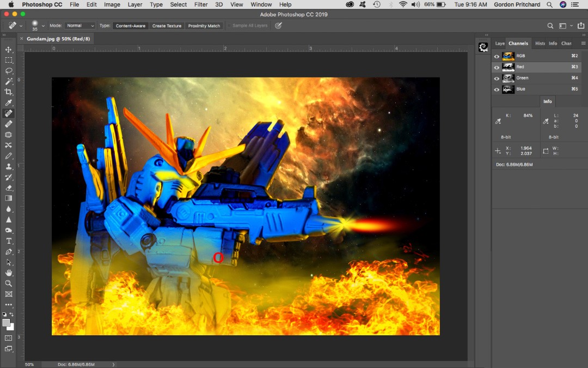
Task: Open the Photoshop search magnifier icon
Action: pyautogui.click(x=550, y=26)
